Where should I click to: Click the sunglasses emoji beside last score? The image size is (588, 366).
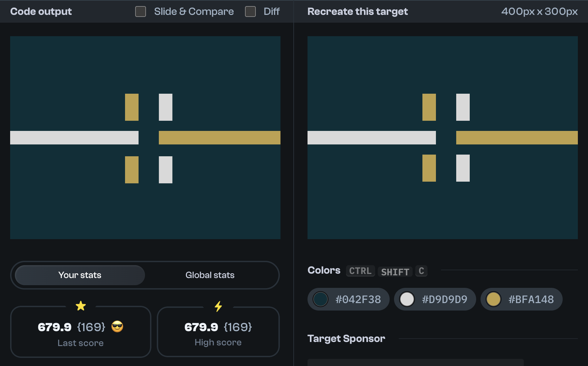tap(117, 326)
